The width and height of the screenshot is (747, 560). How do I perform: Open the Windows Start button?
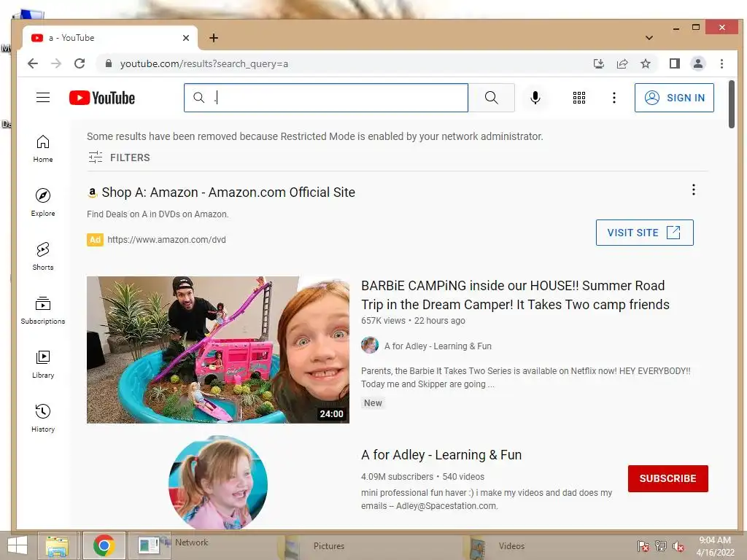[x=18, y=545]
